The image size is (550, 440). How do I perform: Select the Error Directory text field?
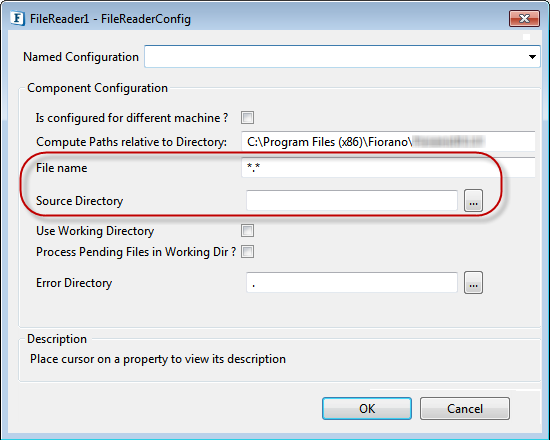(352, 282)
